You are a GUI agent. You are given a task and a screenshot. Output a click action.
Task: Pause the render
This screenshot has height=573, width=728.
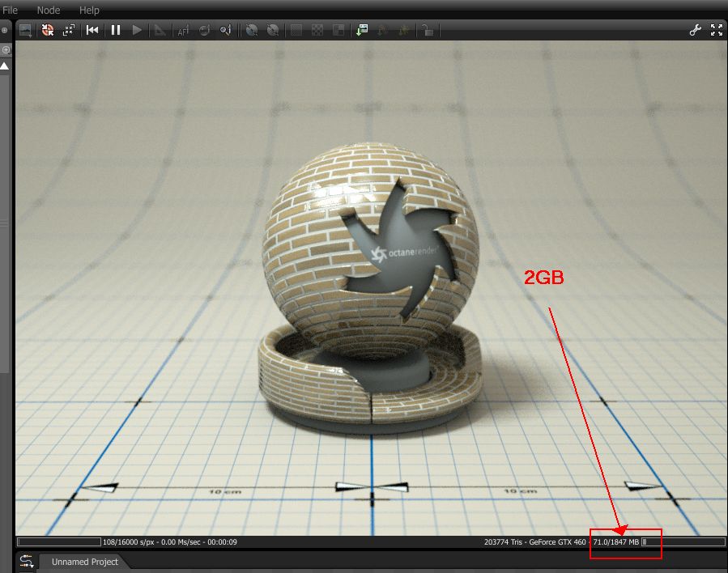coord(116,30)
